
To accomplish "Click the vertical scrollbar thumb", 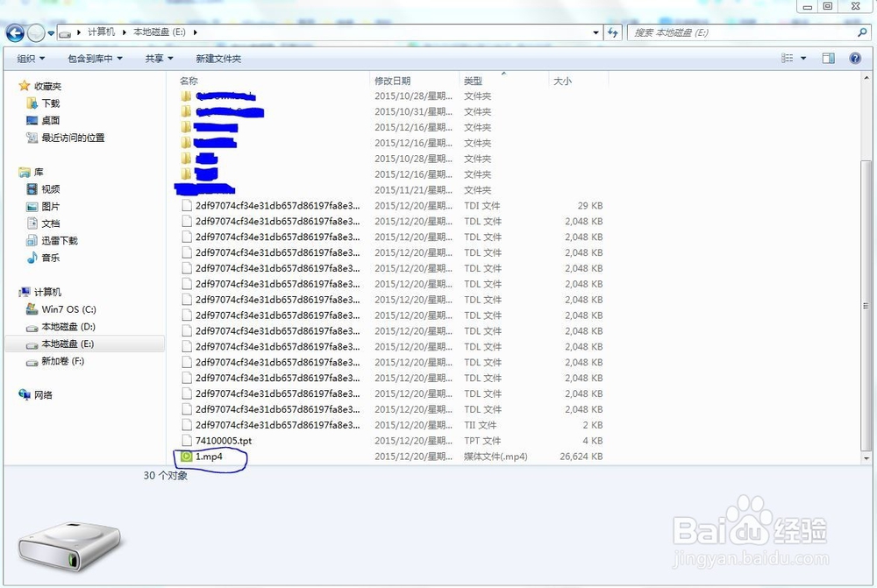I will pyautogui.click(x=866, y=306).
